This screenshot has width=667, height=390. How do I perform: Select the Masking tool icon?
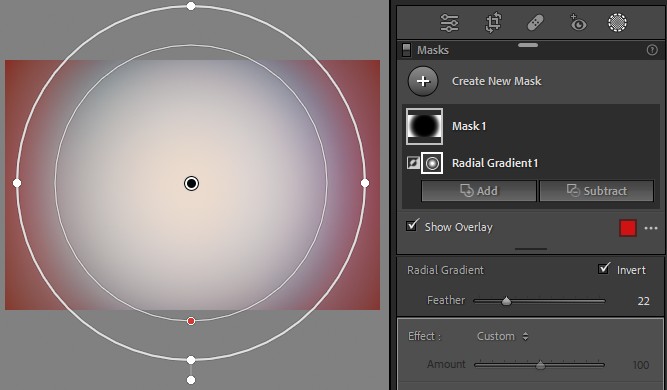point(617,23)
